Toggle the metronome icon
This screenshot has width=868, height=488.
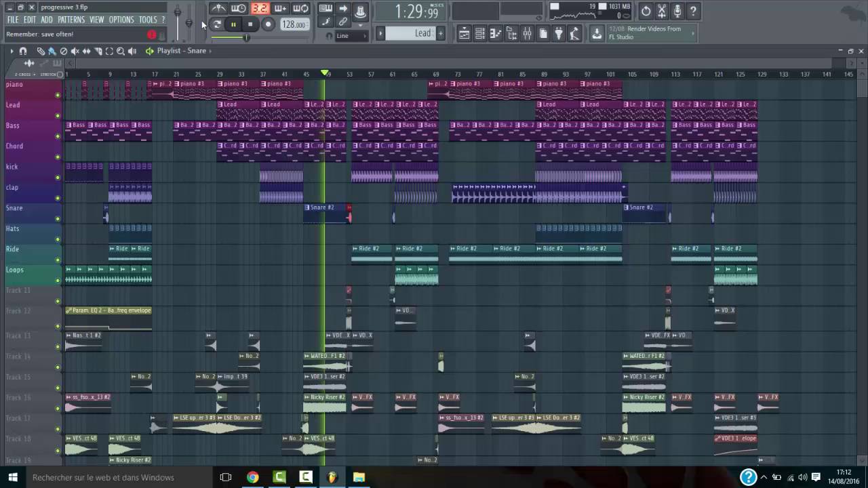[x=218, y=9]
